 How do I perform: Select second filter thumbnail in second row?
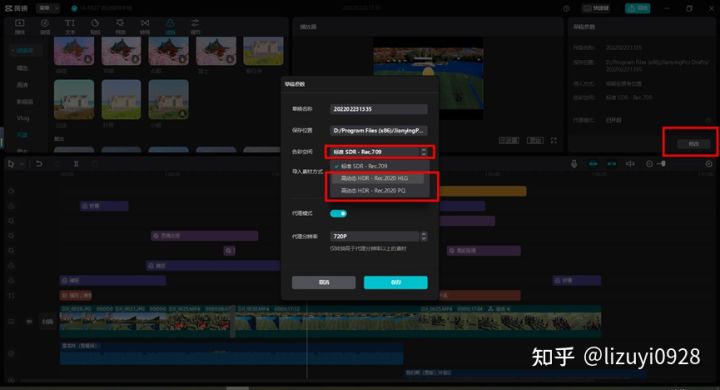click(x=121, y=99)
